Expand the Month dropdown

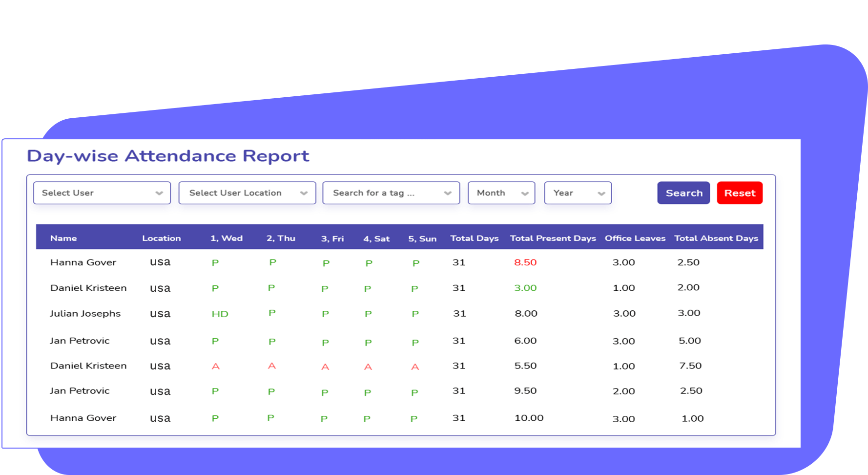pos(501,193)
